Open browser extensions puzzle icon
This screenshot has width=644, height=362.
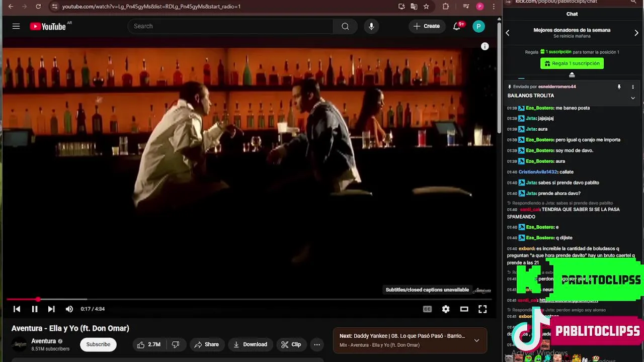coord(445,7)
